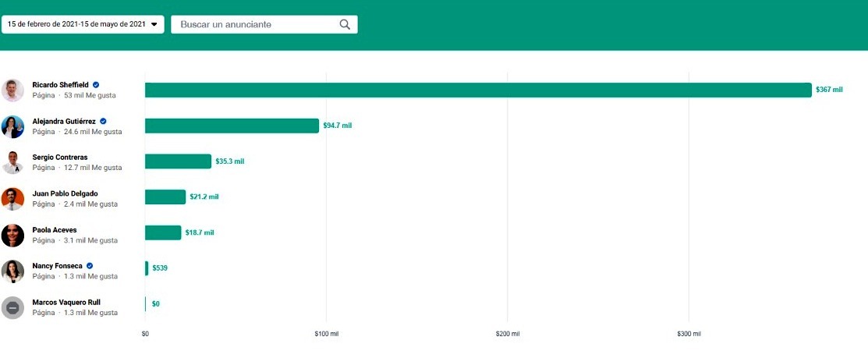Click Marcos Vaquero Rull's gray placeholder avatar
Image resolution: width=868 pixels, height=351 pixels.
13,307
